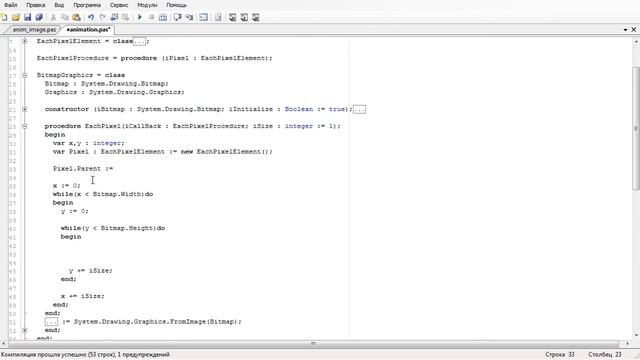Close the active editor tab

634,29
